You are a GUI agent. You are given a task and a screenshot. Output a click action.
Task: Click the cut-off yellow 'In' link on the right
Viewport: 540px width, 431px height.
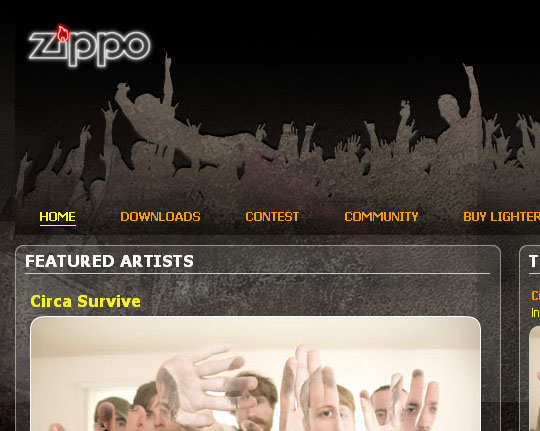[x=536, y=313]
